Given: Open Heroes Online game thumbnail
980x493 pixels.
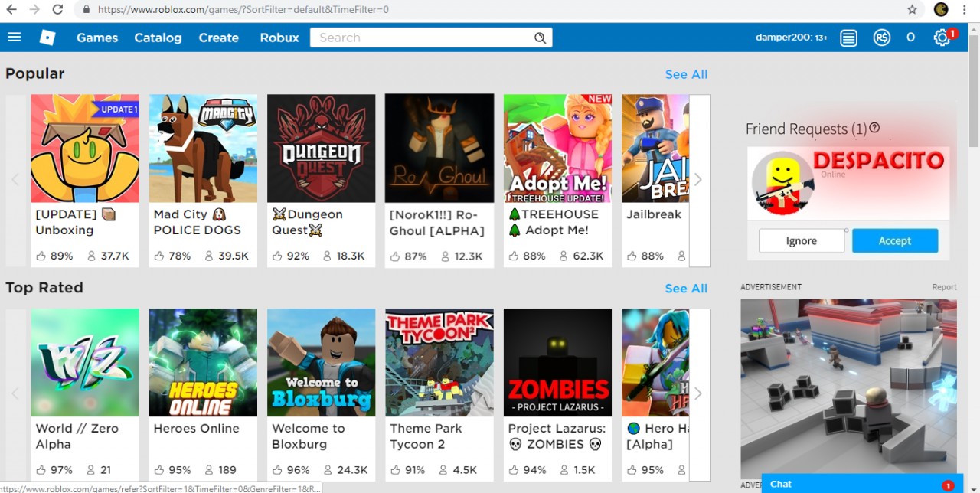Looking at the screenshot, I should [203, 363].
